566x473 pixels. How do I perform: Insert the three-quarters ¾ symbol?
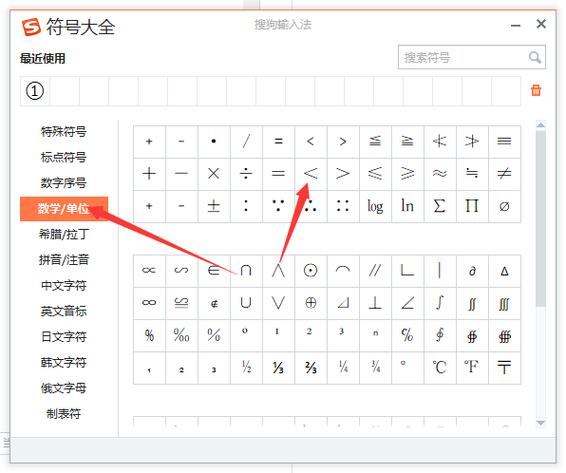tap(375, 368)
